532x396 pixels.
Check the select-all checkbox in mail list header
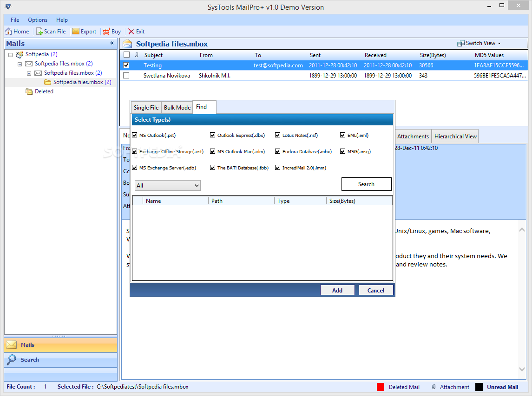tap(126, 55)
